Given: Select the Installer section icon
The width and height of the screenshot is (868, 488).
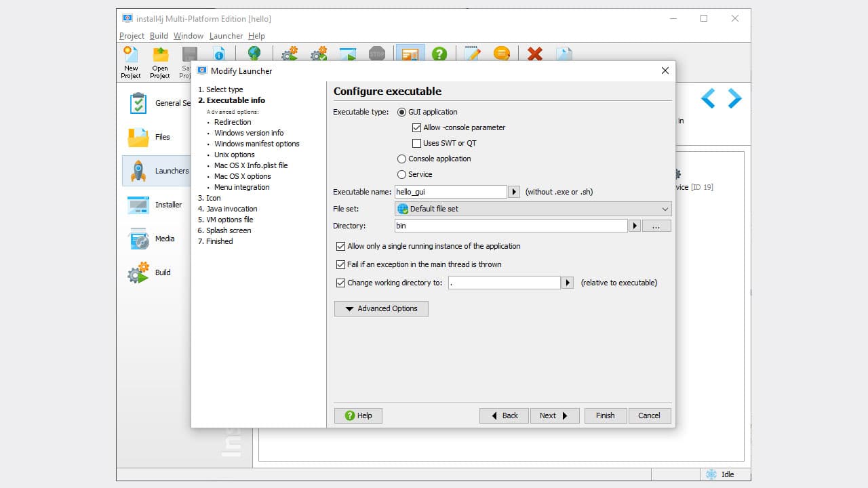Looking at the screenshot, I should (138, 205).
